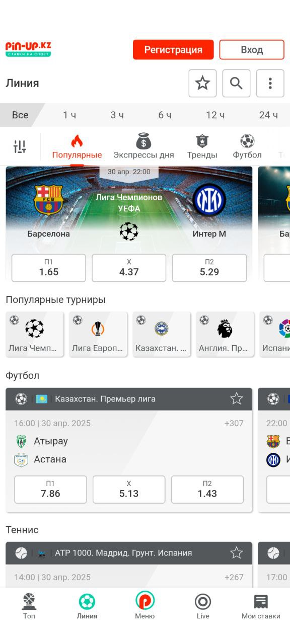
Task: Expand +307 more markets for Атырау–Астана
Action: pyautogui.click(x=234, y=423)
